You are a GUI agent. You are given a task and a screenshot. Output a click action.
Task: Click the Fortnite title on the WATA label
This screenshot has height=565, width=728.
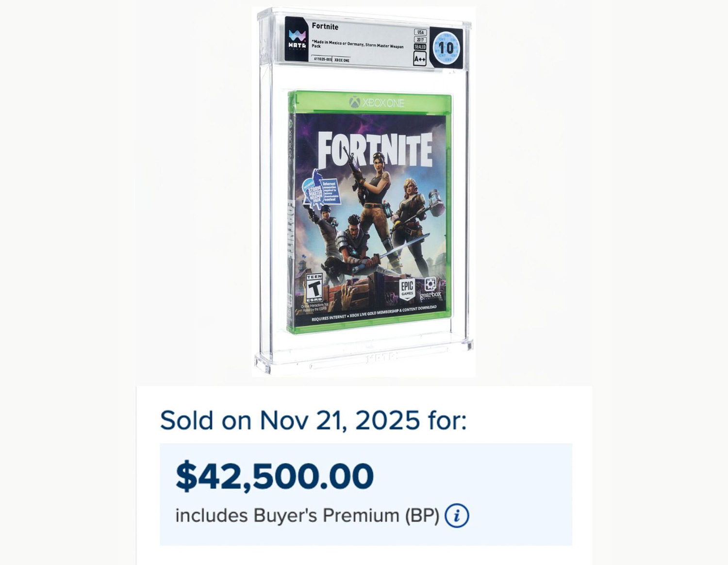(x=325, y=27)
